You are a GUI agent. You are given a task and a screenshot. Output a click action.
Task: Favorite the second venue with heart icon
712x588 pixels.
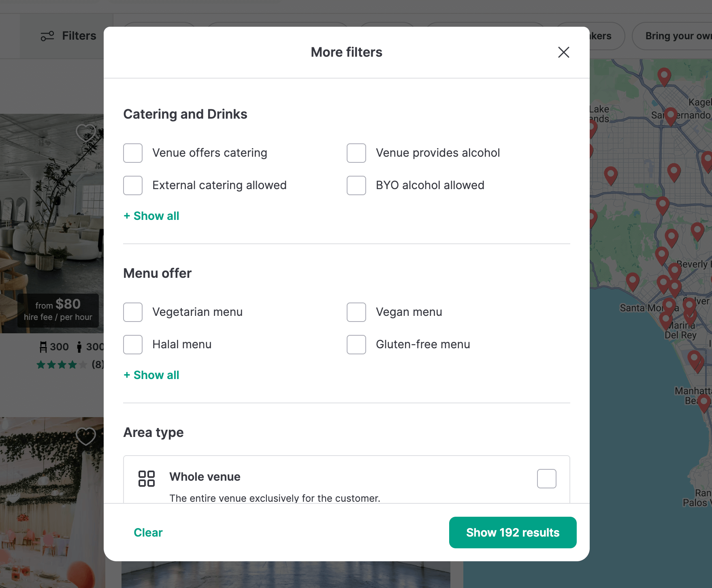pos(86,436)
